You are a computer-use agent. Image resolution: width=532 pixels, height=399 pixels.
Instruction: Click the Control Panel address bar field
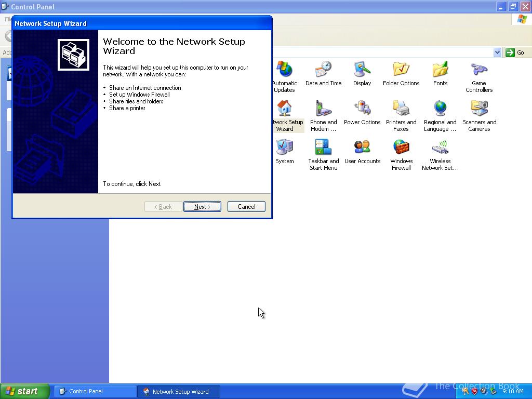[383, 52]
